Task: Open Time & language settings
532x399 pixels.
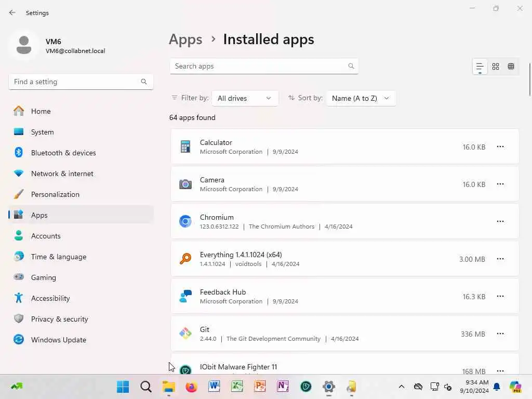Action: click(x=81, y=257)
